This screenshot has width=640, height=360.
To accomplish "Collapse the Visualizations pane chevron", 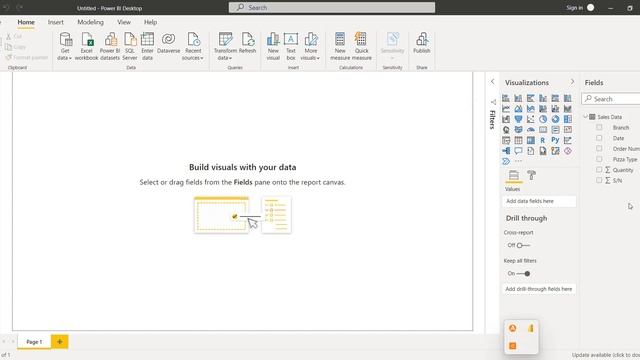I will tap(572, 82).
